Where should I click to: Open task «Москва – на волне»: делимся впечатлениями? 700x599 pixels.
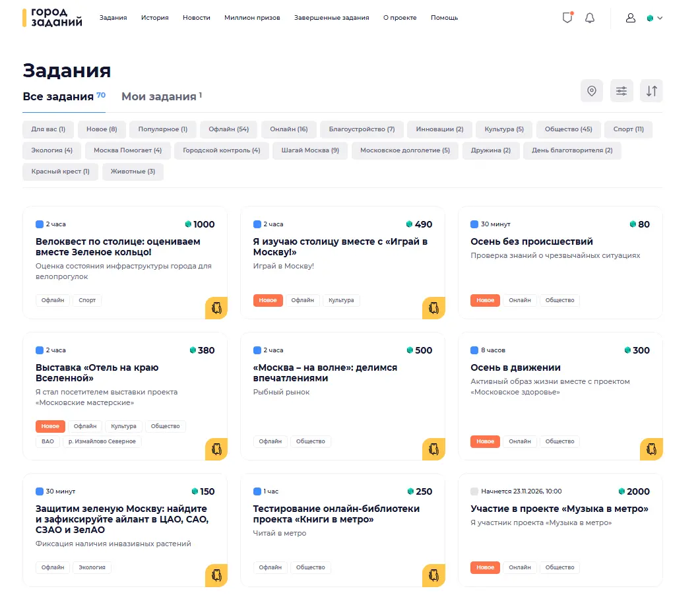pyautogui.click(x=325, y=373)
